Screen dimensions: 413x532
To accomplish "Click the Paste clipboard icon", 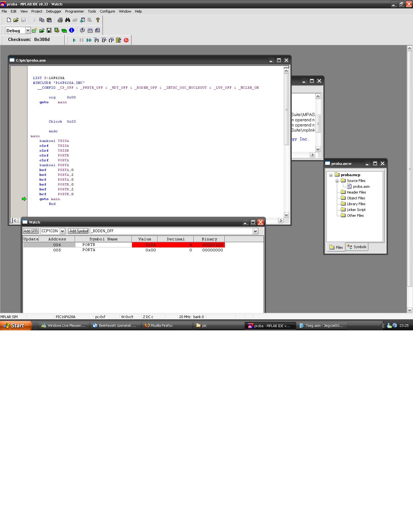I will click(49, 20).
